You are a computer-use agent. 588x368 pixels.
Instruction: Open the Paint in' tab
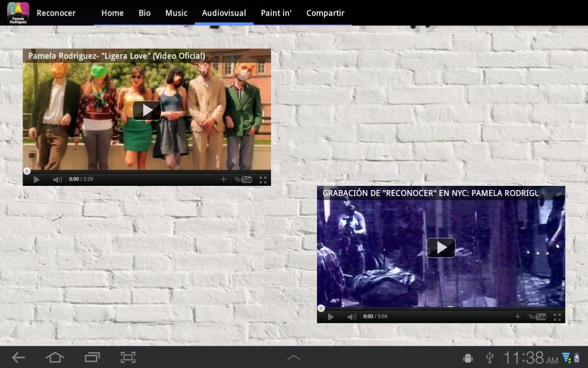[x=277, y=13]
